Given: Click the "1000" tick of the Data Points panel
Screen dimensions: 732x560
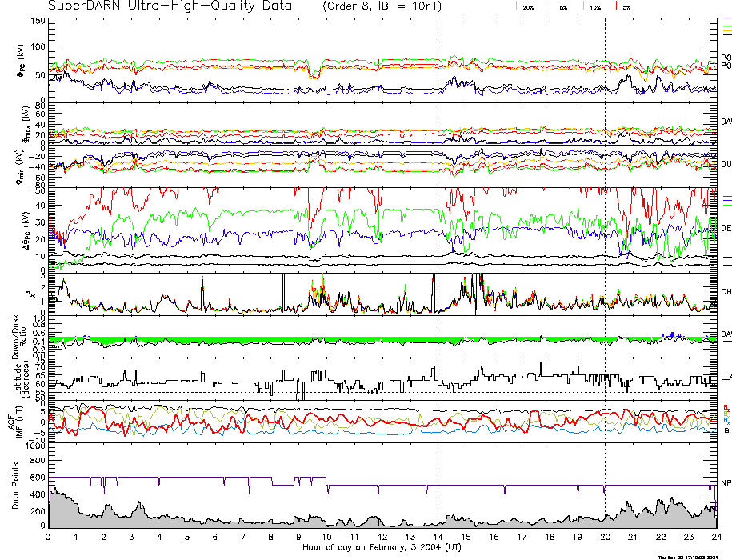Looking at the screenshot, I should [35, 446].
